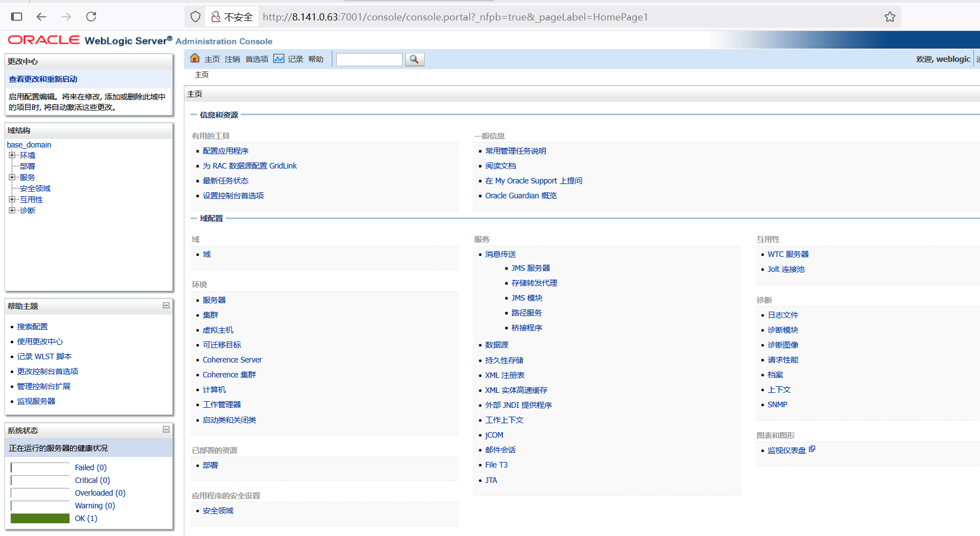This screenshot has width=980, height=536.
Task: Open the 数据源 link under 服务
Action: pyautogui.click(x=496, y=345)
